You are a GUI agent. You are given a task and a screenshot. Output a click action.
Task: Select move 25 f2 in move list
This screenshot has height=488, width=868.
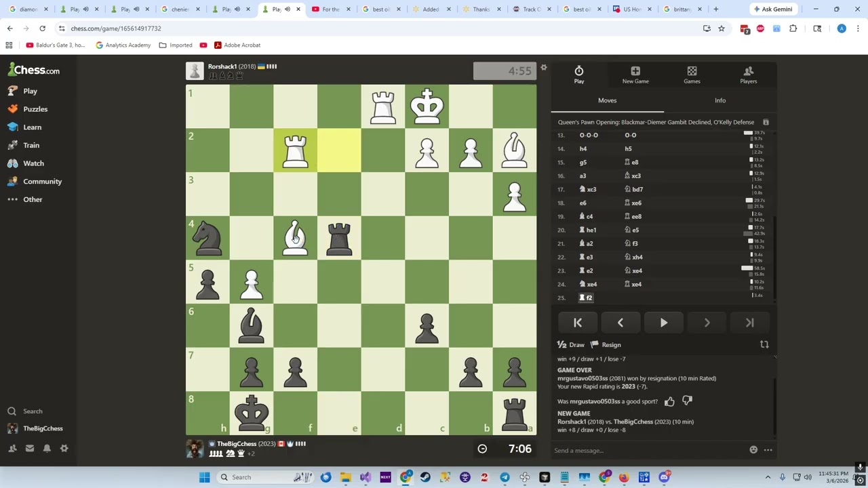[x=586, y=298]
